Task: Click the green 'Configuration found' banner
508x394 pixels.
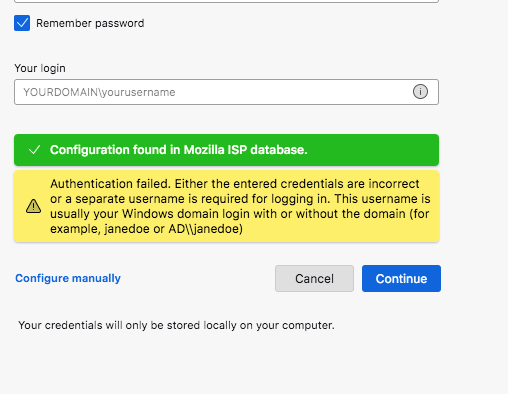Action: click(226, 150)
